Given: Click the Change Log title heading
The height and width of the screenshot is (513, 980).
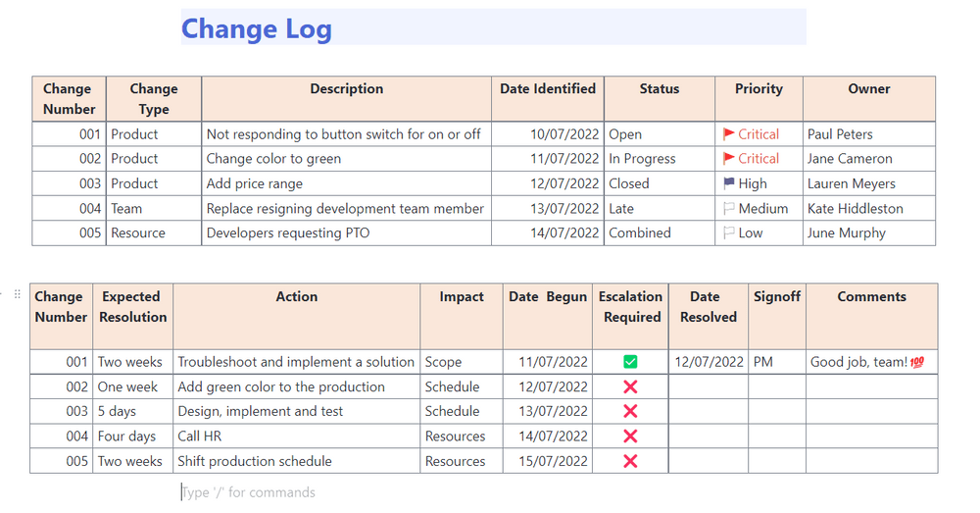Looking at the screenshot, I should [x=257, y=28].
